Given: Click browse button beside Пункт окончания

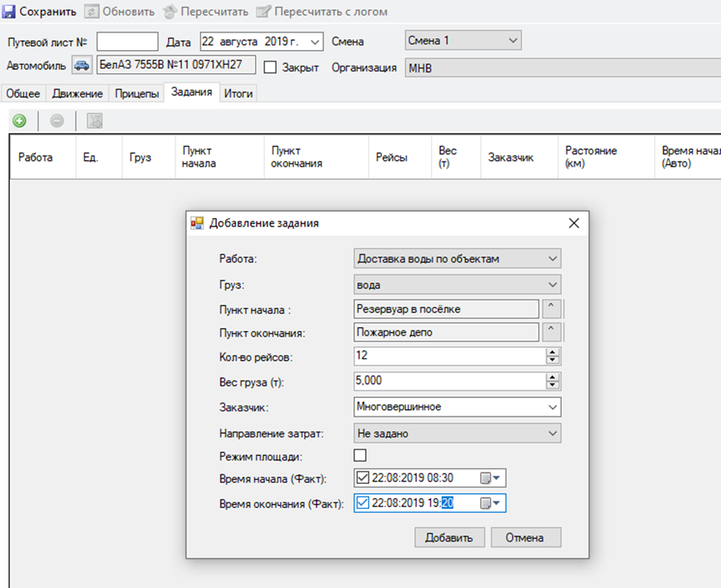Looking at the screenshot, I should (x=552, y=332).
